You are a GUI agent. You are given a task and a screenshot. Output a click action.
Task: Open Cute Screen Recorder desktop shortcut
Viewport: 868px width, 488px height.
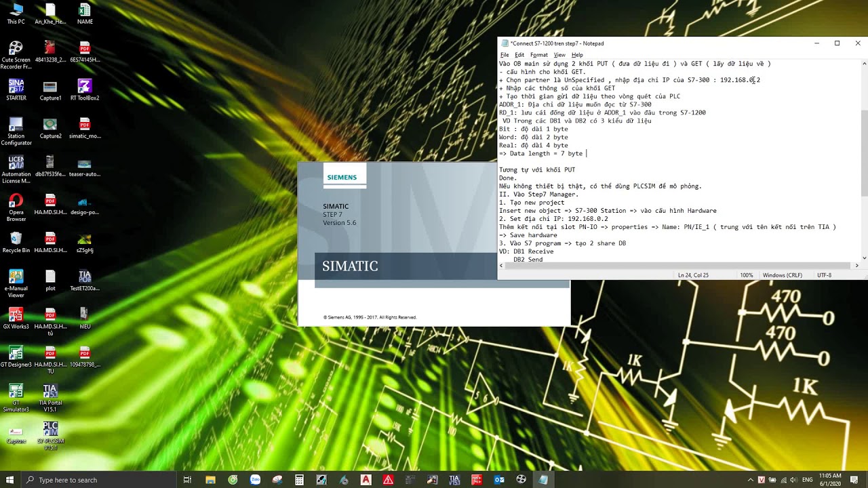[16, 56]
